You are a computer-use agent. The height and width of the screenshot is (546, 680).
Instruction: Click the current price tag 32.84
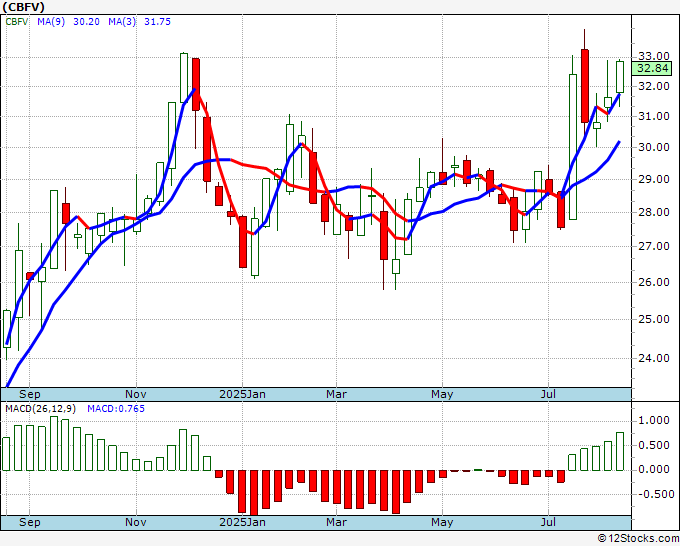pos(652,69)
